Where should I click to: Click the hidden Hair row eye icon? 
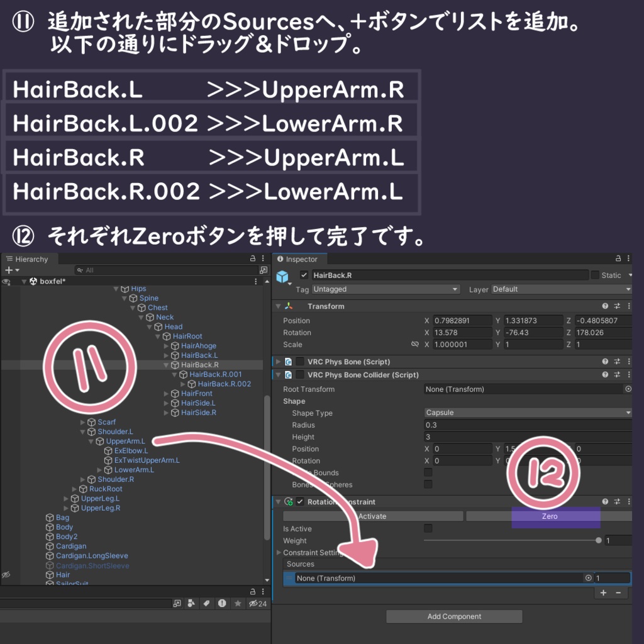point(6,575)
